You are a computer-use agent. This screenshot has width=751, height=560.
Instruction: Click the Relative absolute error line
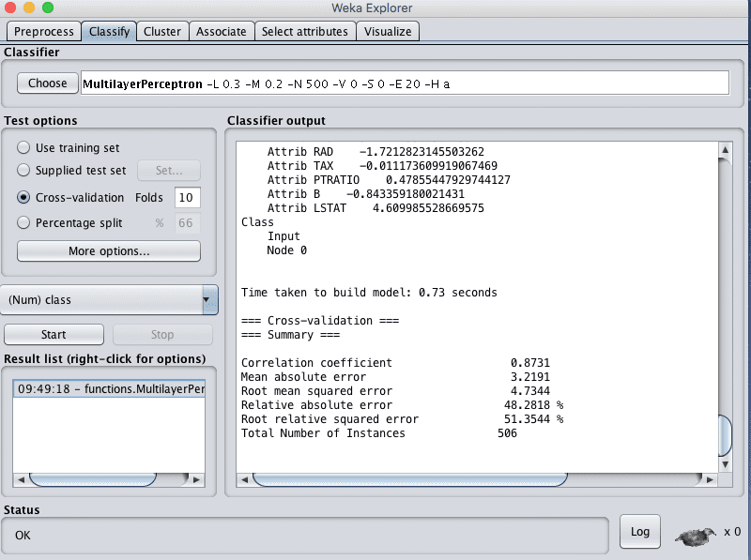pyautogui.click(x=403, y=405)
